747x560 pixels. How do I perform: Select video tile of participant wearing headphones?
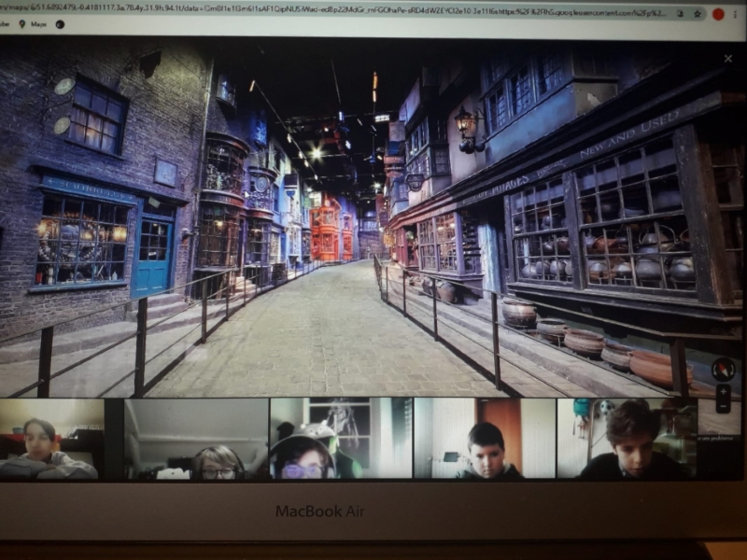341,439
